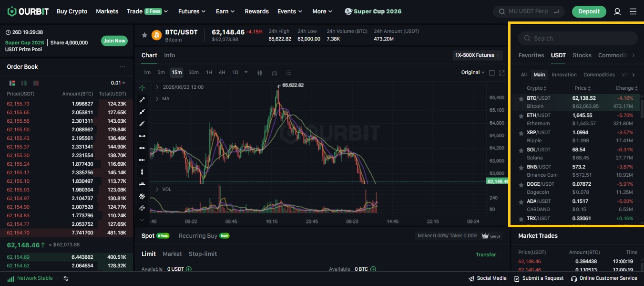This screenshot has width=644, height=286.
Task: Open the Events dropdown menu
Action: click(290, 11)
